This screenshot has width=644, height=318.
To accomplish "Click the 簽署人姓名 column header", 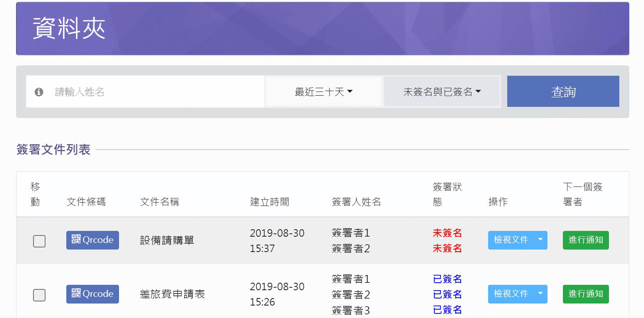I will [356, 202].
